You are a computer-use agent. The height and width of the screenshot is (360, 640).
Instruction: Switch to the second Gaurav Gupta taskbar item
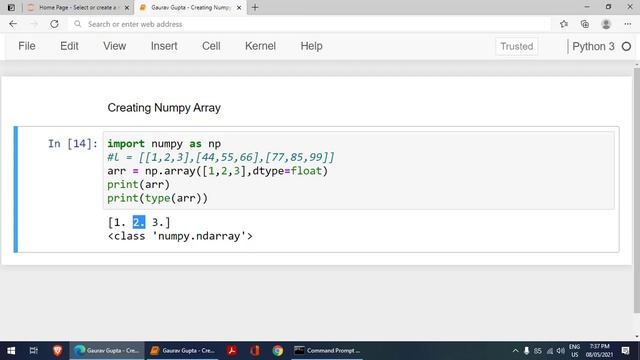(x=182, y=351)
